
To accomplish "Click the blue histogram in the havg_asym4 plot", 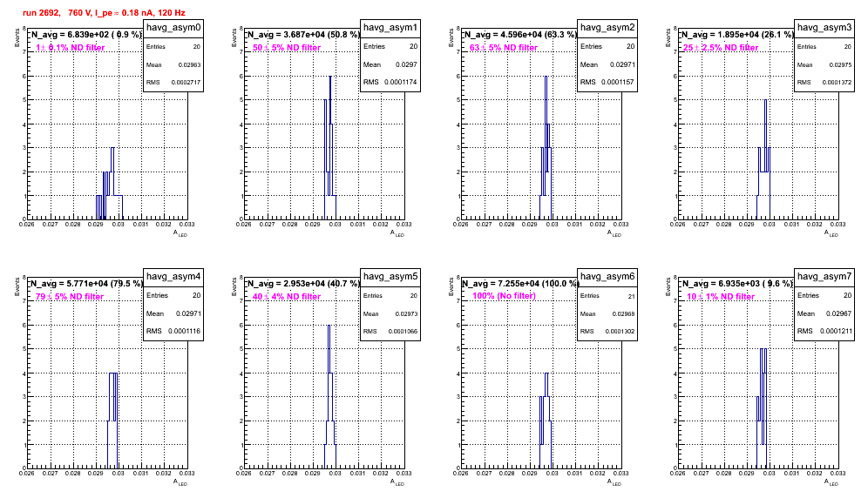I will (x=113, y=421).
